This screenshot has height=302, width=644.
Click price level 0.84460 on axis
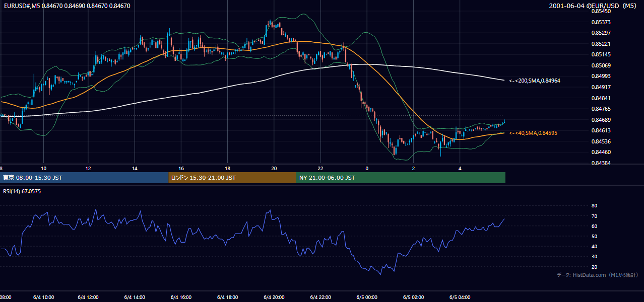(601, 152)
